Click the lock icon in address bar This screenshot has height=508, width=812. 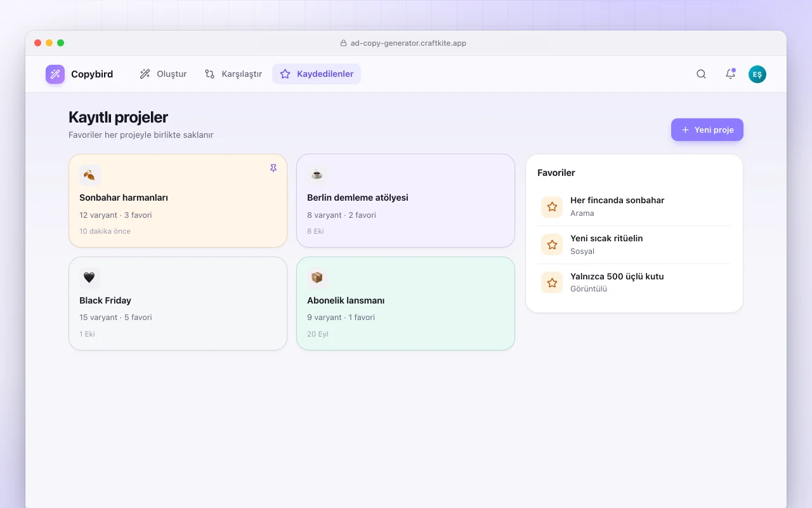(343, 43)
